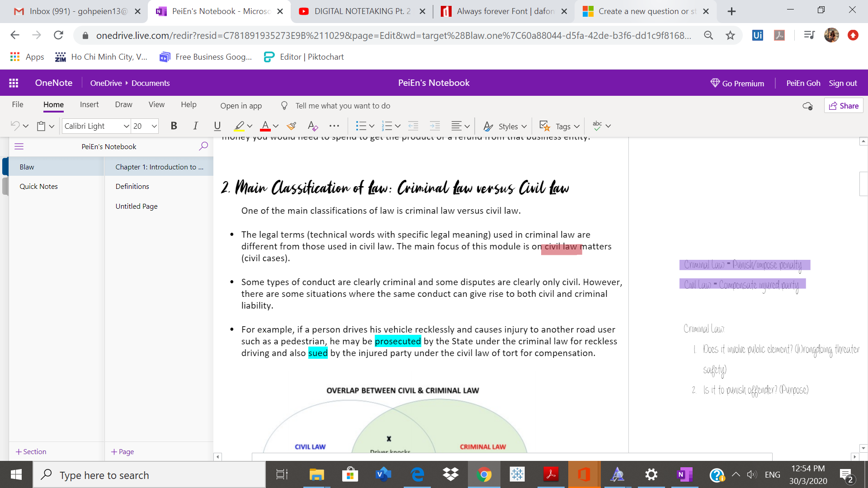Click the Increase Indent icon

[x=434, y=126]
